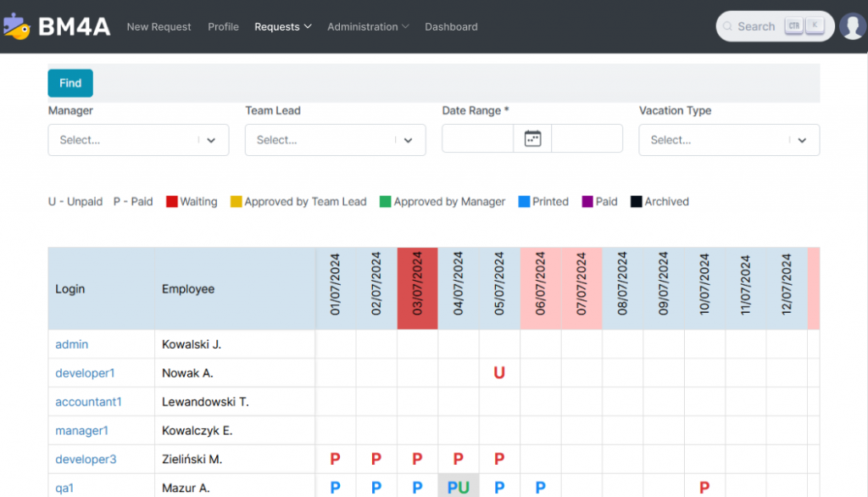Click the 01/07/2024 date column header
The width and height of the screenshot is (868, 497).
[336, 288]
